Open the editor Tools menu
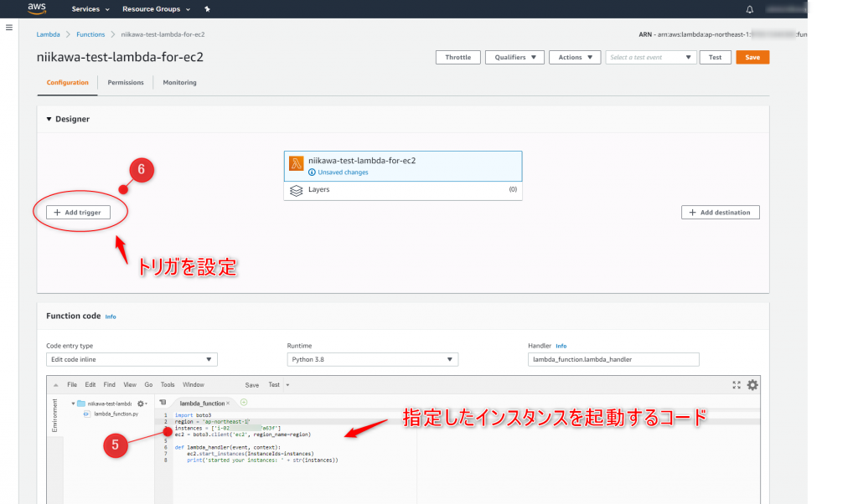The image size is (858, 504). (168, 385)
